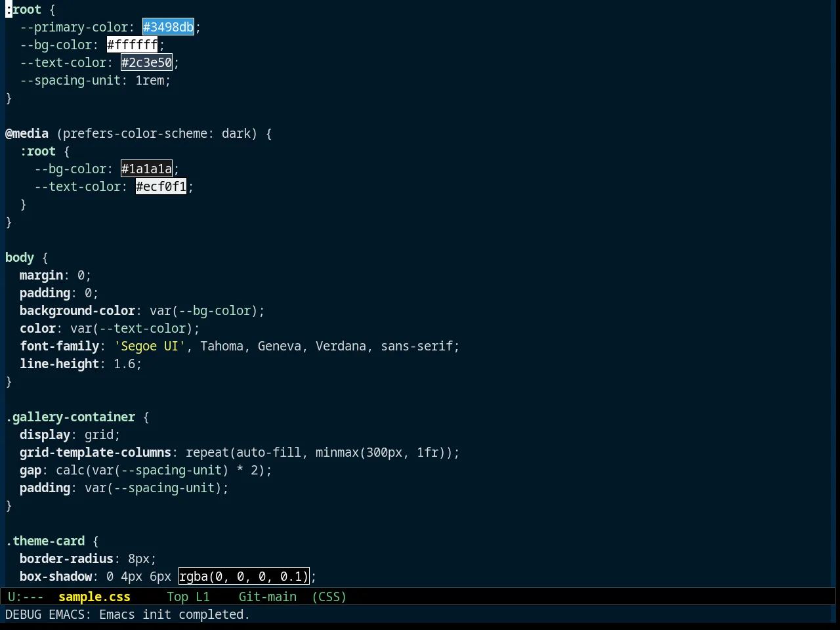The height and width of the screenshot is (630, 840).
Task: Click the .theme-card selector
Action: [45, 541]
